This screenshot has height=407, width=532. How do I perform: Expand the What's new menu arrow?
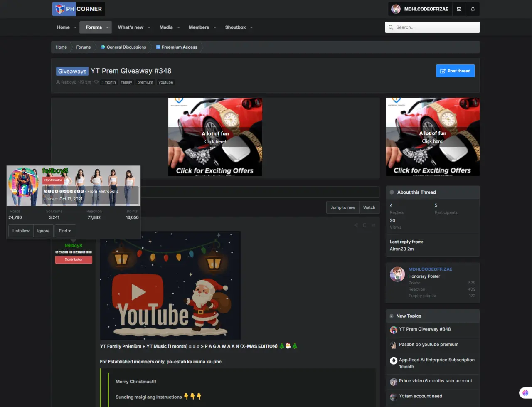149,28
